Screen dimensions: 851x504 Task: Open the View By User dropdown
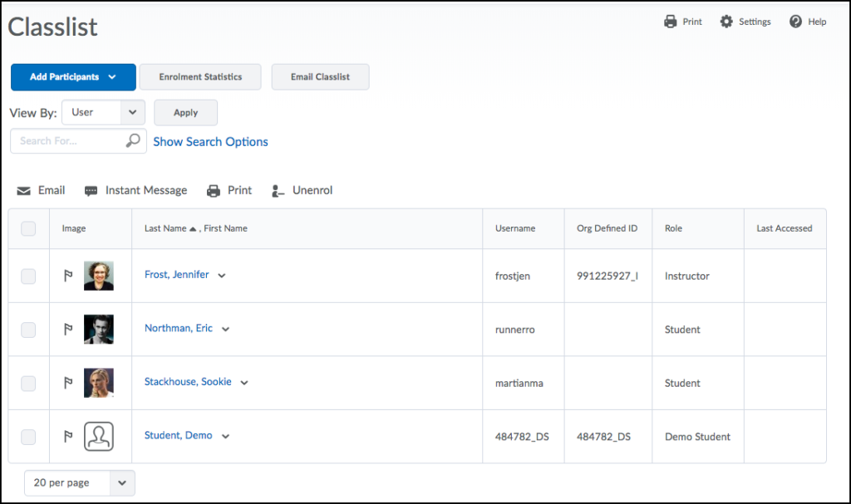(x=103, y=113)
